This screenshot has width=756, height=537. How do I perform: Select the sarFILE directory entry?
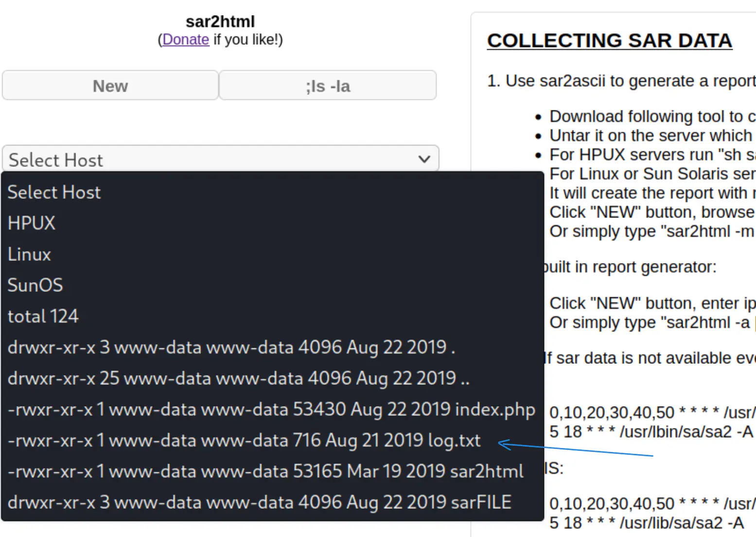click(259, 502)
